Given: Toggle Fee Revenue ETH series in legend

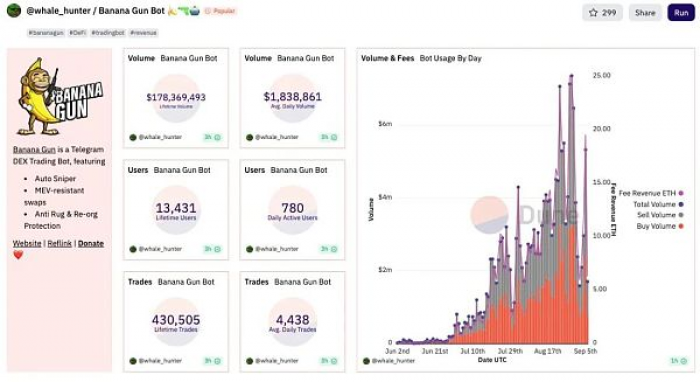Looking at the screenshot, I should click(651, 193).
